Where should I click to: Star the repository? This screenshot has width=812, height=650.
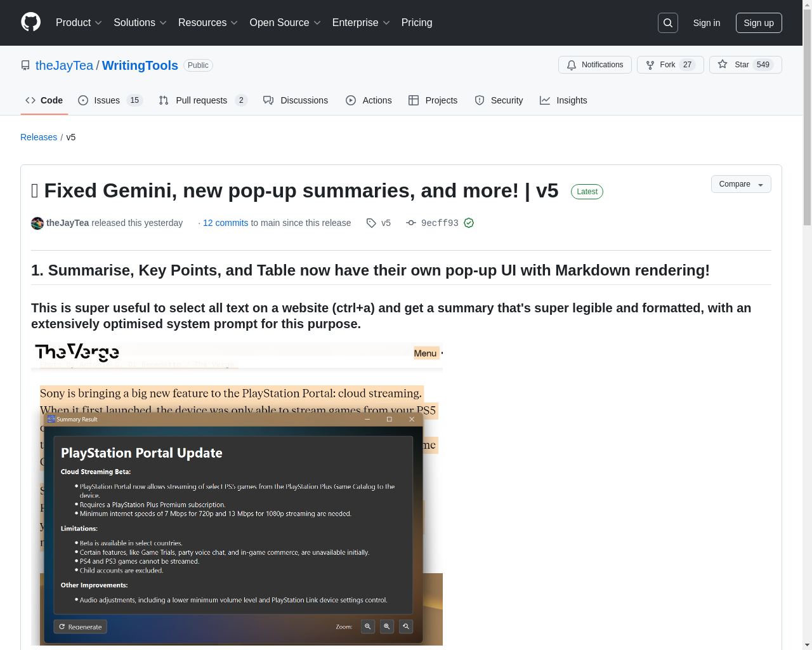point(745,65)
